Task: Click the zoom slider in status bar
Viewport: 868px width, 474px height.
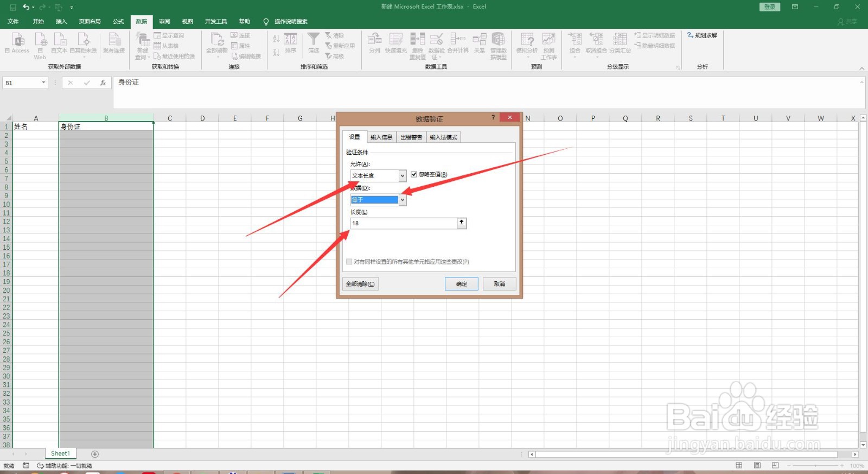Action: [x=815, y=465]
